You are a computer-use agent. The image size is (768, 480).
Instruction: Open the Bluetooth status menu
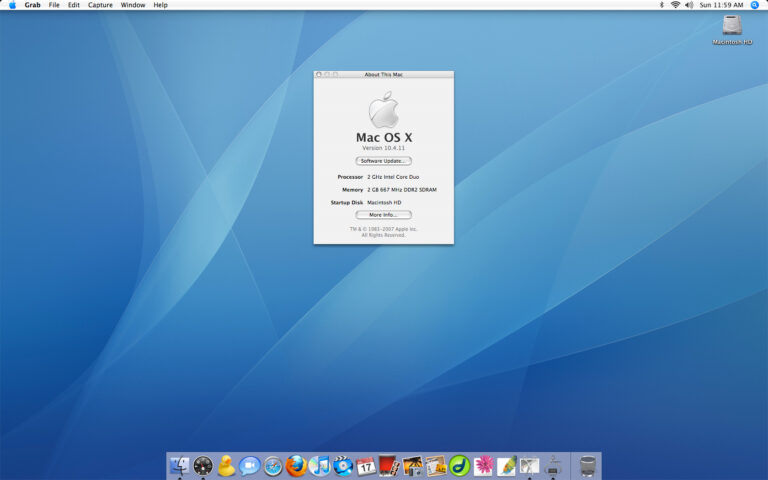(661, 5)
